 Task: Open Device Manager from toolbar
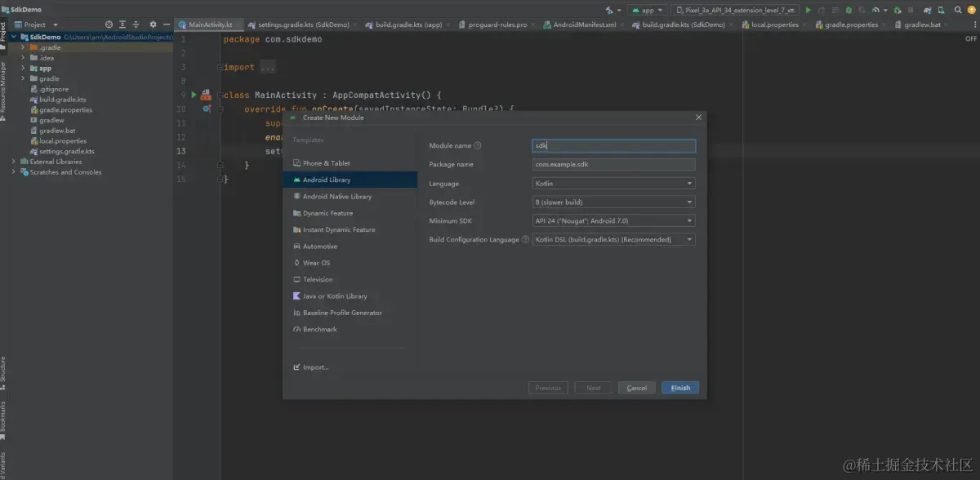[x=942, y=10]
